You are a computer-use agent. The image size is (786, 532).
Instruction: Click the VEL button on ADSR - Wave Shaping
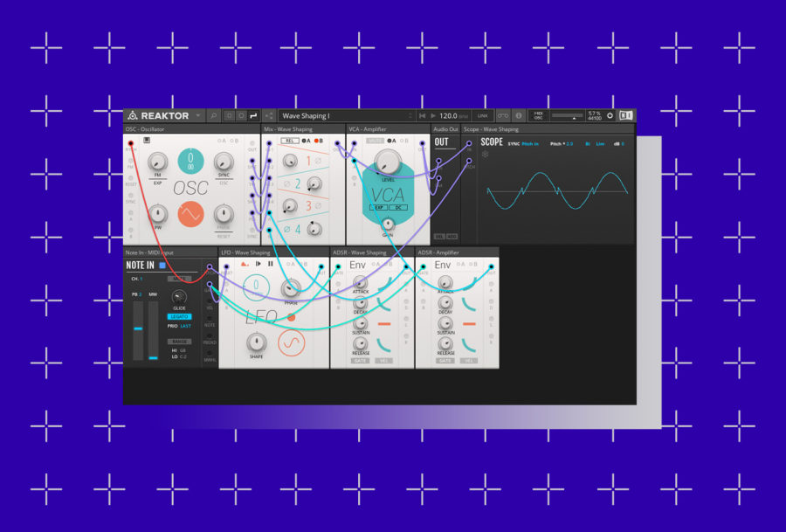tap(383, 360)
